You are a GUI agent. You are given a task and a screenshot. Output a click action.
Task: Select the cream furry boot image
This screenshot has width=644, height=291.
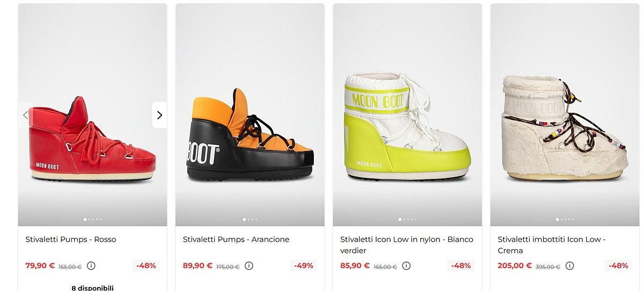(565, 128)
